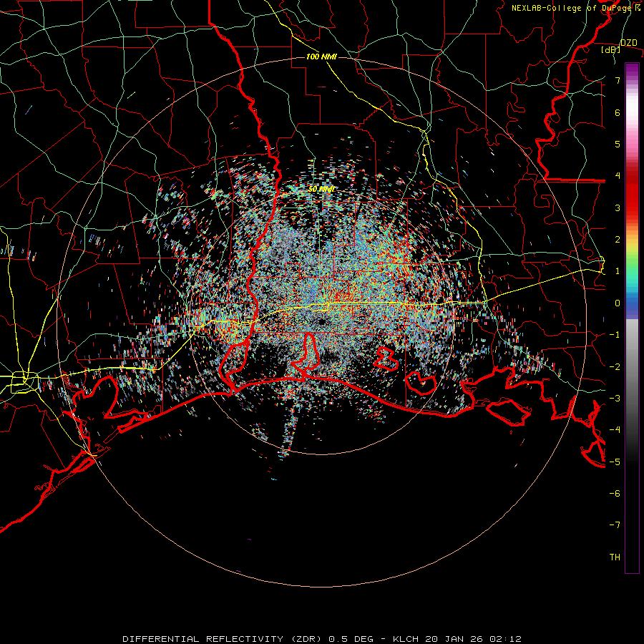The width and height of the screenshot is (644, 644).
Task: Click the DIFFERENTIAL REFLECTIVITY (ZDR) caption text
Action: (223, 639)
